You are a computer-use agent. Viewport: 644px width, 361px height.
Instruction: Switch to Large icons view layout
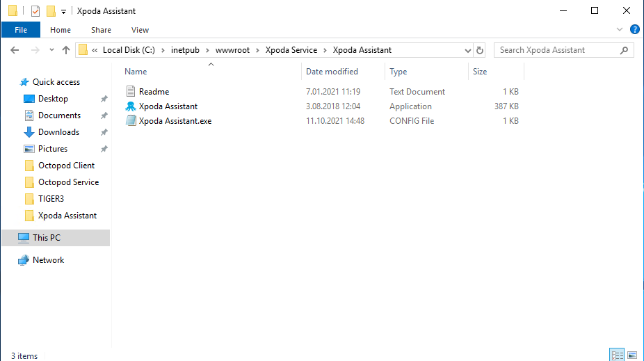click(632, 355)
